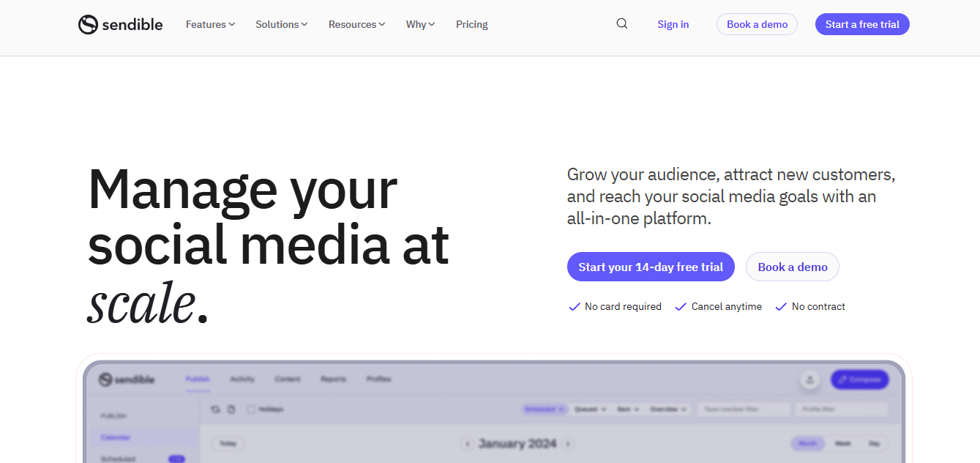The width and height of the screenshot is (980, 463).
Task: Click the Sign in link
Action: pyautogui.click(x=673, y=24)
